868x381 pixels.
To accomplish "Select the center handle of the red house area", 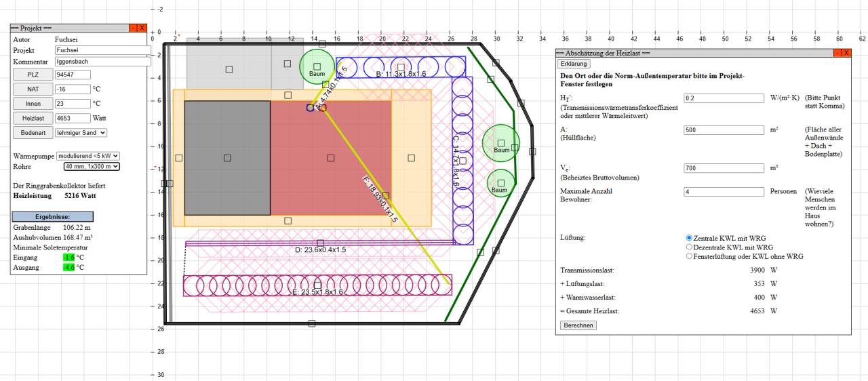I will pos(331,158).
